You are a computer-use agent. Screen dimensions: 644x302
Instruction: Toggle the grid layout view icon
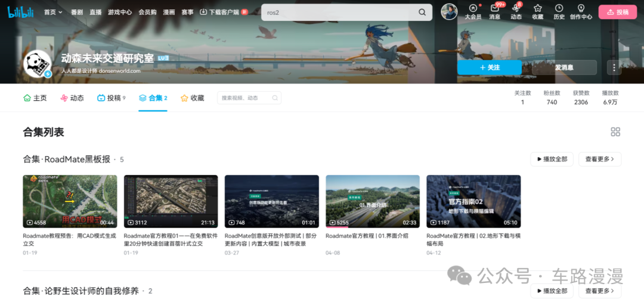point(615,132)
